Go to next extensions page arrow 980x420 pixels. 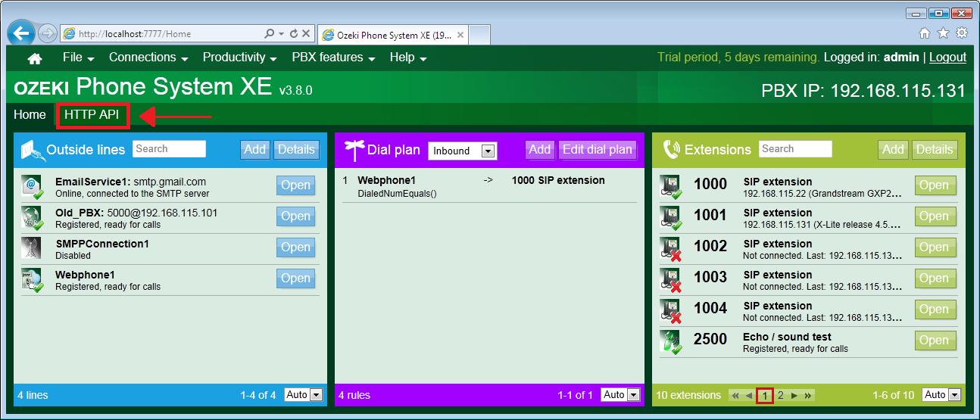[794, 395]
